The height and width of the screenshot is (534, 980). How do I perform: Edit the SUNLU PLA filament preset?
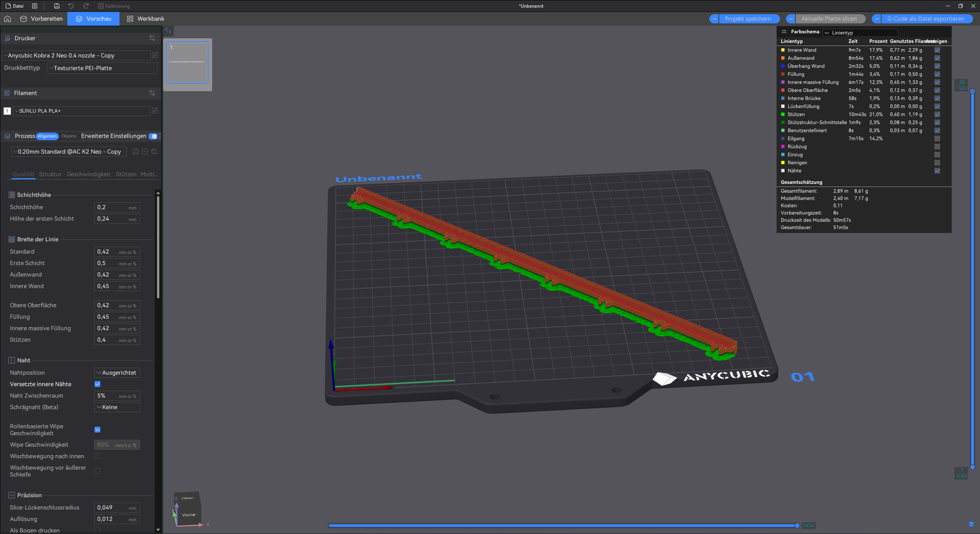pyautogui.click(x=155, y=111)
